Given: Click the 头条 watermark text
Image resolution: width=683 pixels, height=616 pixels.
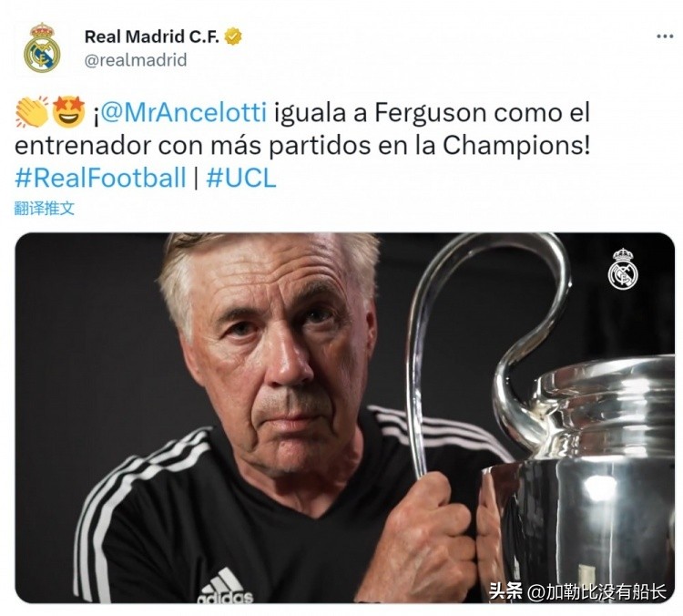Looking at the screenshot, I should (x=505, y=591).
